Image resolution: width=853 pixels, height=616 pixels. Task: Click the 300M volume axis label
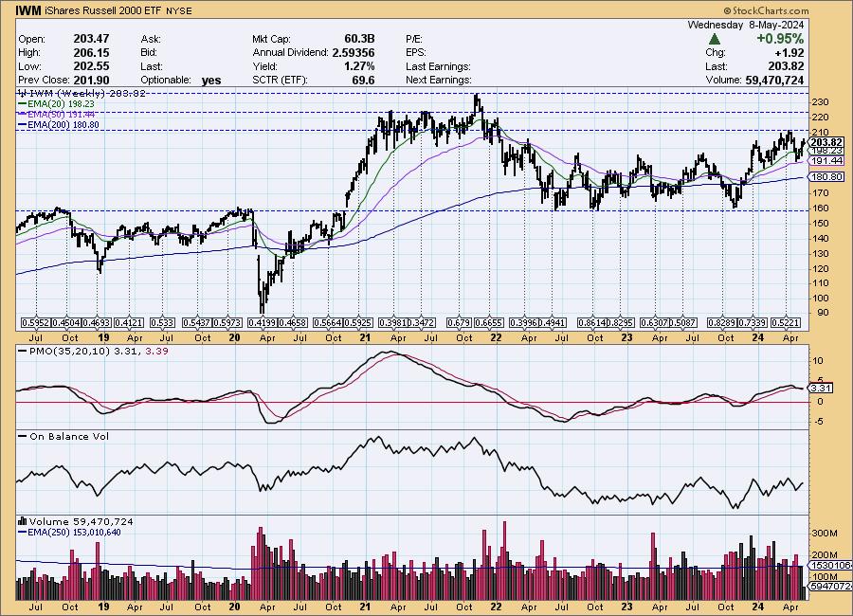tap(825, 534)
